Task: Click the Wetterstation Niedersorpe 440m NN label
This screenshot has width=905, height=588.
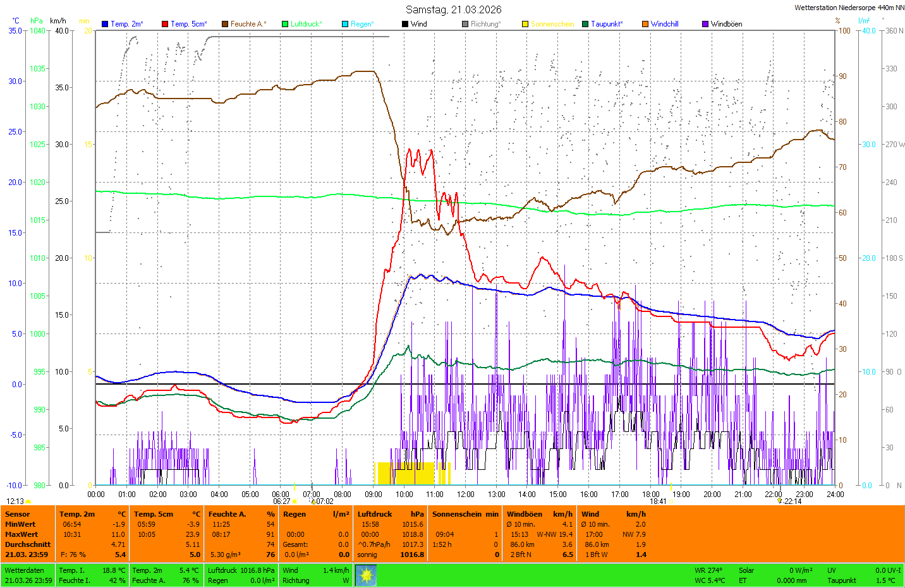Action: point(849,8)
